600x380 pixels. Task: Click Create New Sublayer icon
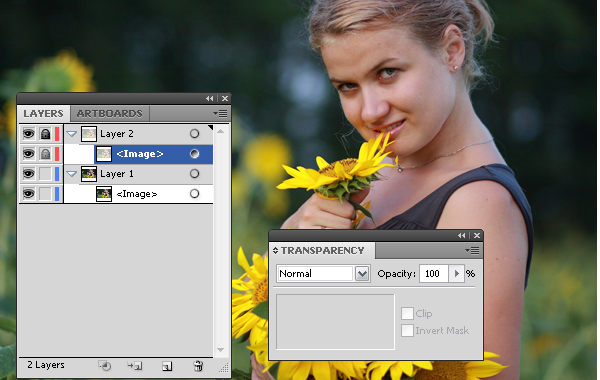135,366
